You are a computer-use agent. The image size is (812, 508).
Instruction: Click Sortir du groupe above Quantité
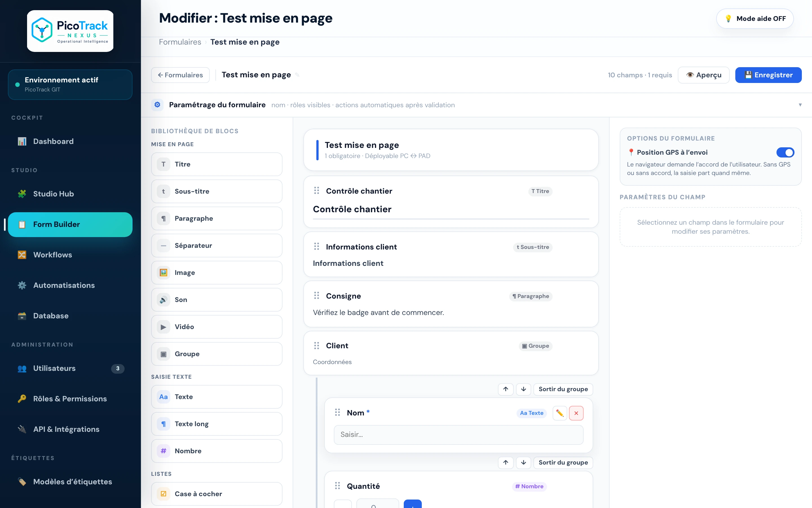563,463
